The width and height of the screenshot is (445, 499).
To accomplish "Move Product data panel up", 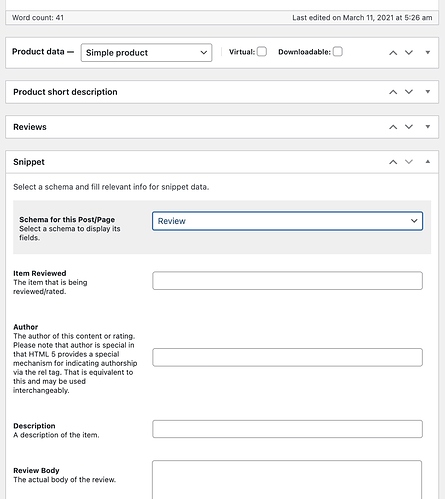I will [393, 53].
